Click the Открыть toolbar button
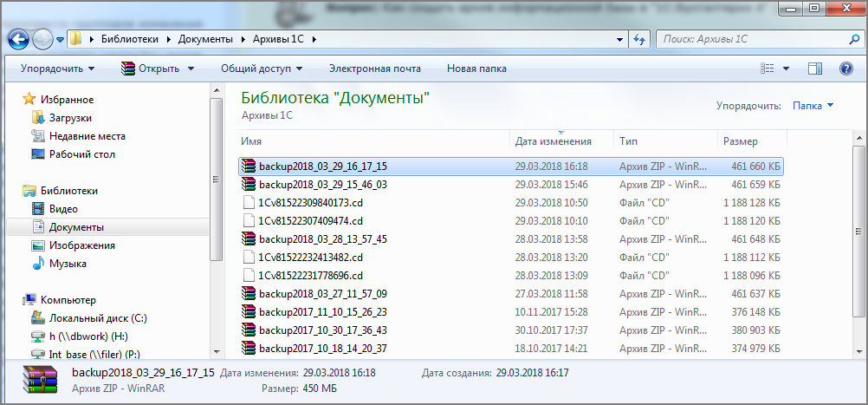868x405 pixels. pos(158,69)
